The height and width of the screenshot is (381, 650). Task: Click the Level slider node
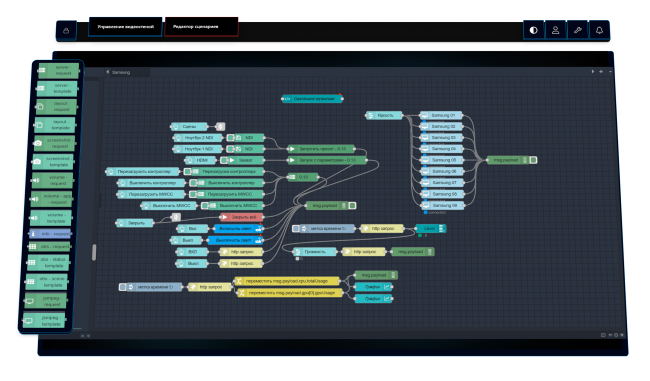tap(431, 228)
